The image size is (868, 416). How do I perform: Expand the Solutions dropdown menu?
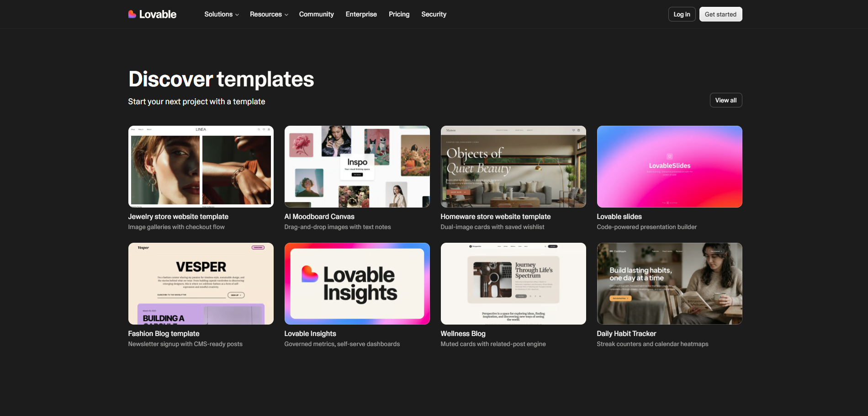pos(222,14)
